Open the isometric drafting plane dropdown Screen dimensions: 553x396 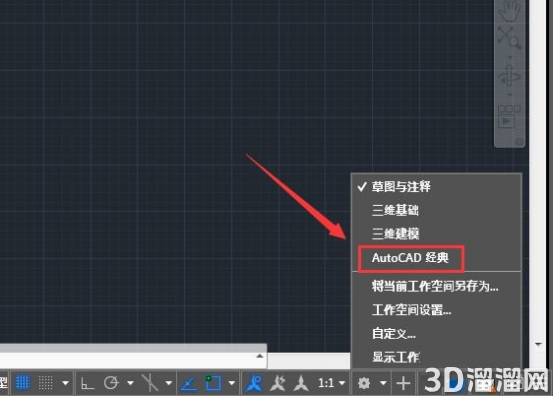[169, 383]
